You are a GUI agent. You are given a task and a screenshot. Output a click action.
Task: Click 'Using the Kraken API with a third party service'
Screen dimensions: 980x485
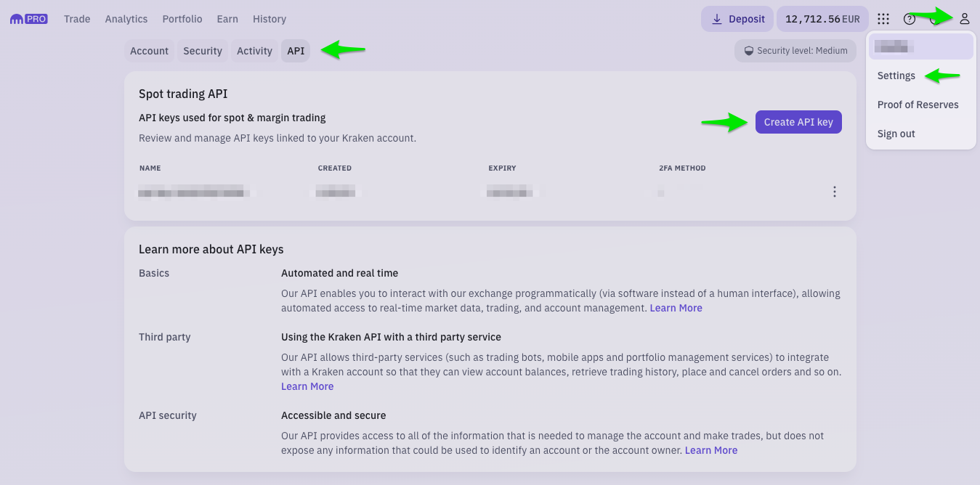coord(391,337)
